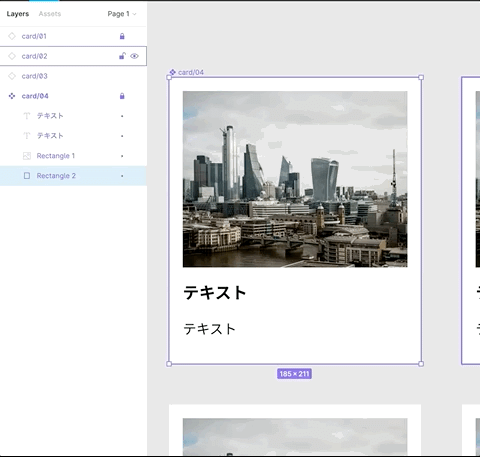Click the top-right resize handle of card/04
Image resolution: width=480 pixels, height=457 pixels.
tap(421, 77)
